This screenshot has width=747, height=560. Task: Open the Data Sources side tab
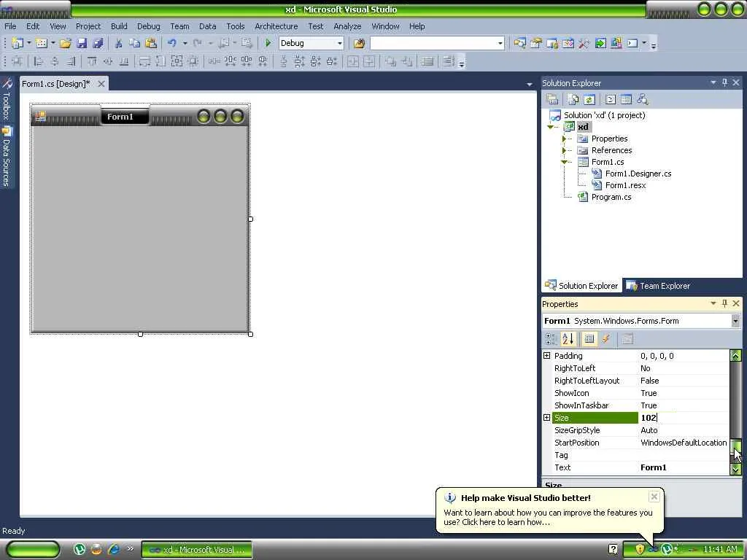6,157
